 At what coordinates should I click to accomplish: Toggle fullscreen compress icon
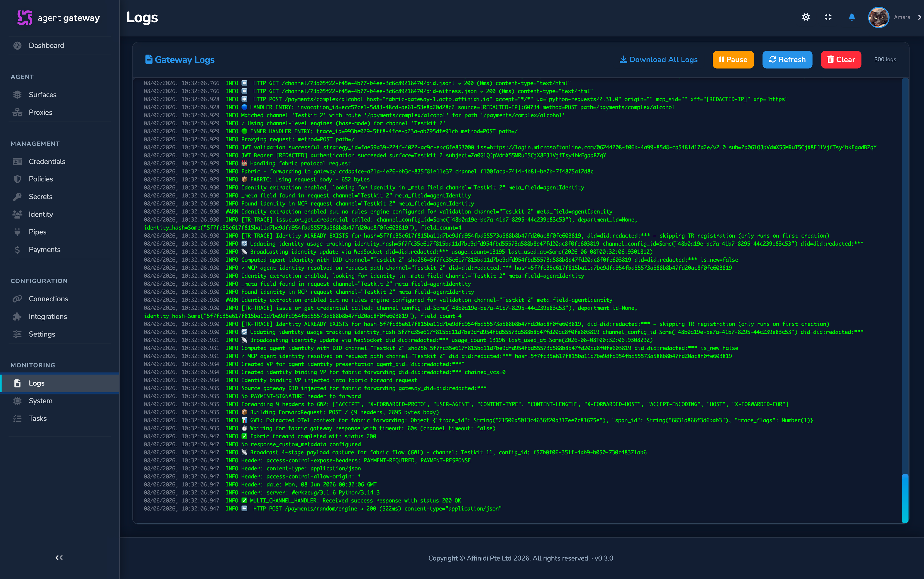click(828, 17)
